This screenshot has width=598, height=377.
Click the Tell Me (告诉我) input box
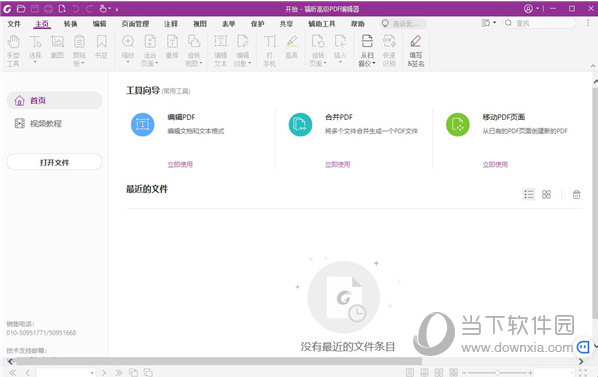click(x=403, y=24)
